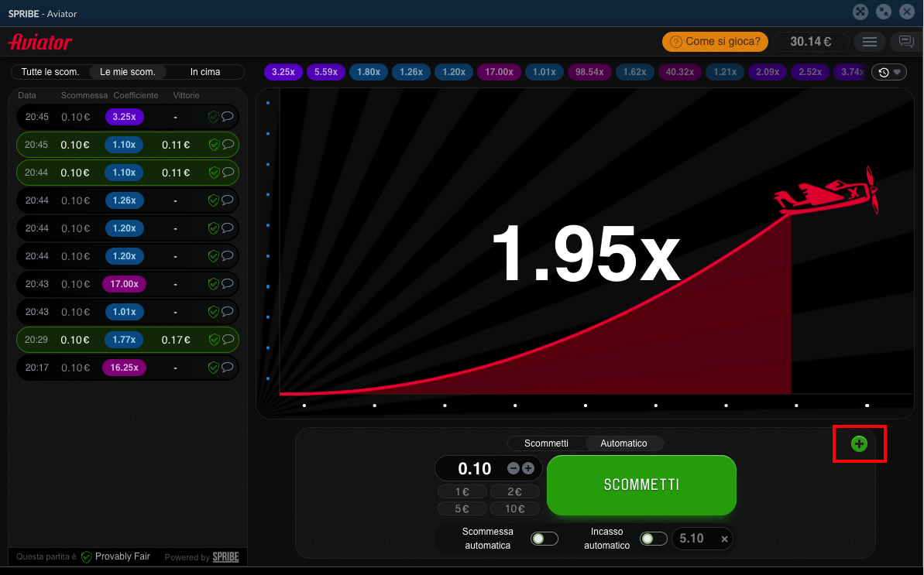Click fairness shield icon on 3.25x row
This screenshot has height=575, width=924.
[214, 117]
